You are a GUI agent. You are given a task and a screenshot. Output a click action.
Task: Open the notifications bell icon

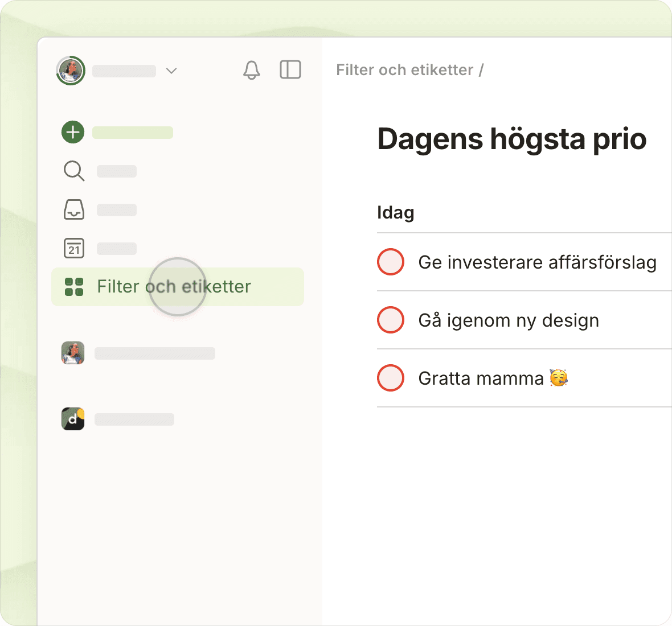251,70
